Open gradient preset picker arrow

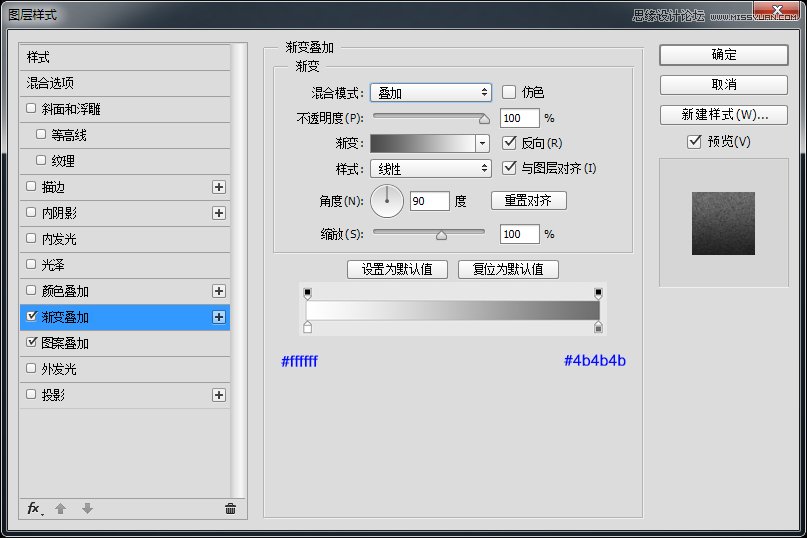tap(482, 143)
